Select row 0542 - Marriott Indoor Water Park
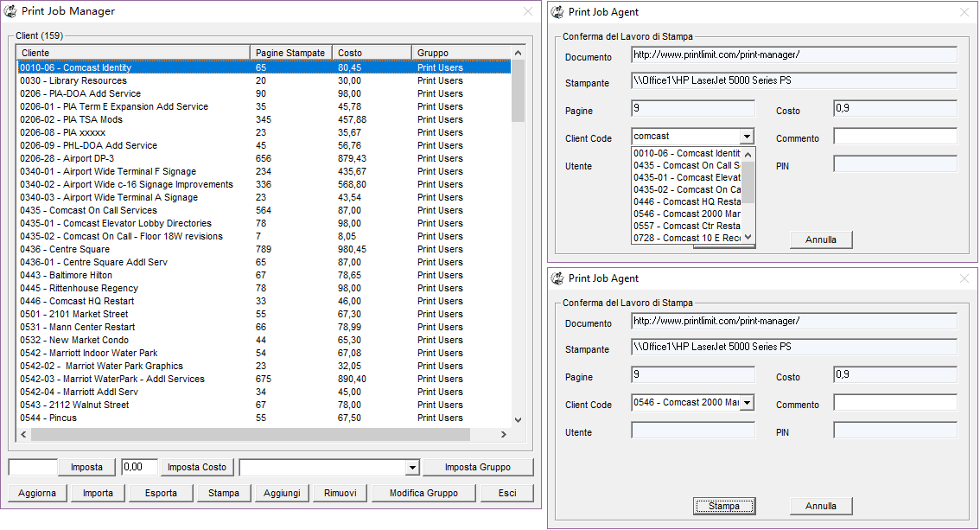This screenshot has height=530, width=980. point(264,353)
